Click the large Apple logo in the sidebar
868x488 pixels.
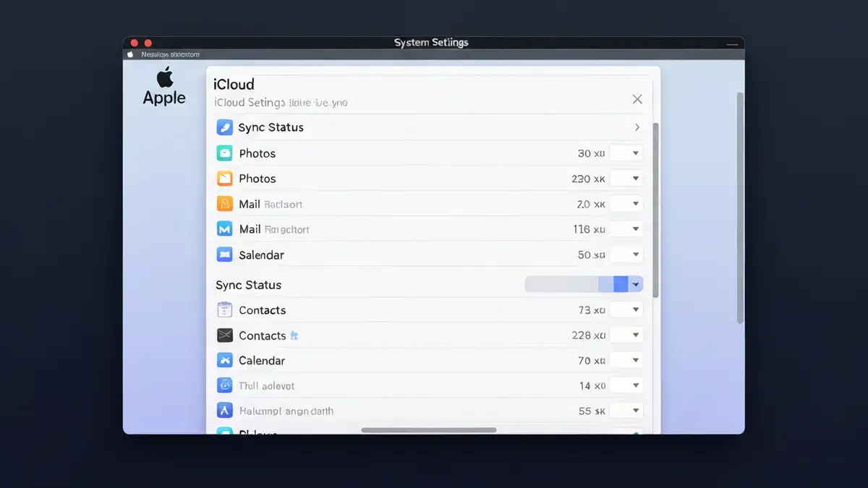click(165, 76)
